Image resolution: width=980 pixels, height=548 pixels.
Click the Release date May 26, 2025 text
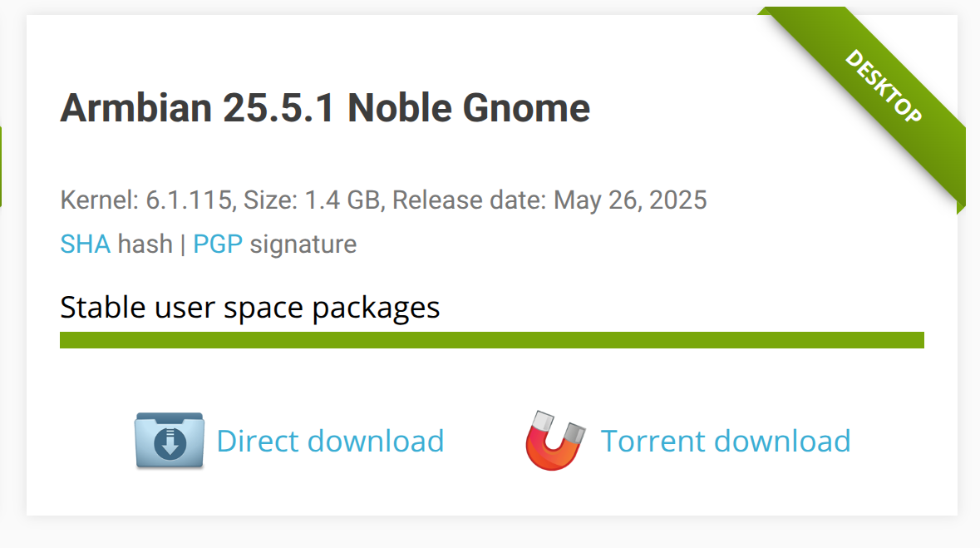[549, 200]
